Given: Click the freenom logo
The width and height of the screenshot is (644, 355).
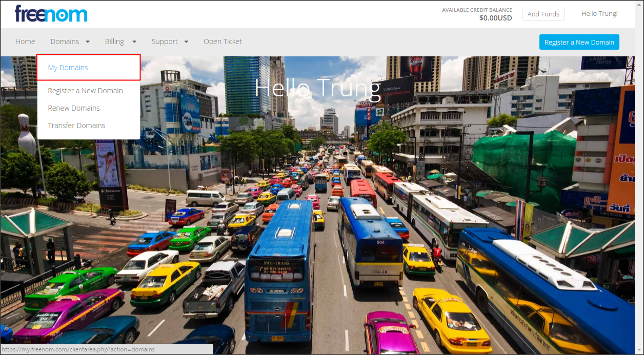Looking at the screenshot, I should [51, 14].
